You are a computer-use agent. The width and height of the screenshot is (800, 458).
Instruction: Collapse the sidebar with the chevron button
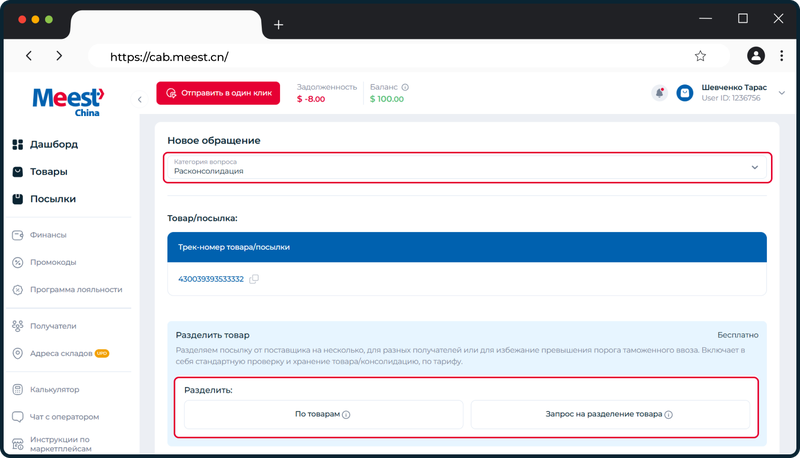click(139, 99)
